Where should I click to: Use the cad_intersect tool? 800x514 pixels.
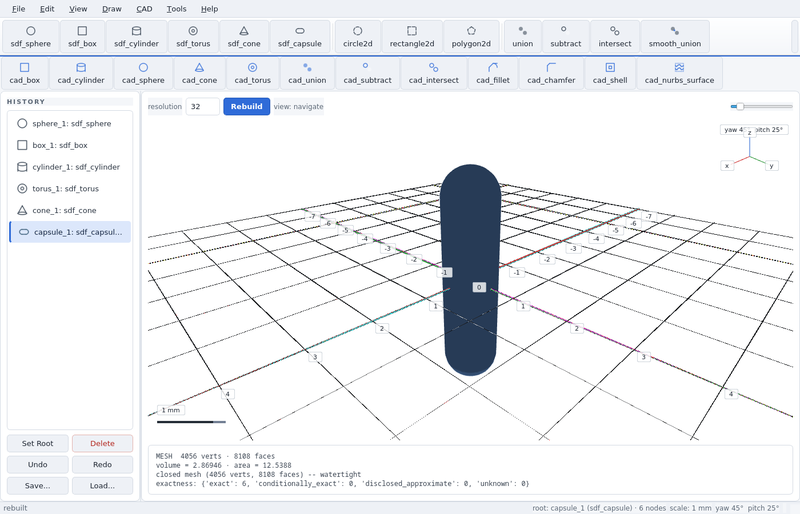coord(433,74)
